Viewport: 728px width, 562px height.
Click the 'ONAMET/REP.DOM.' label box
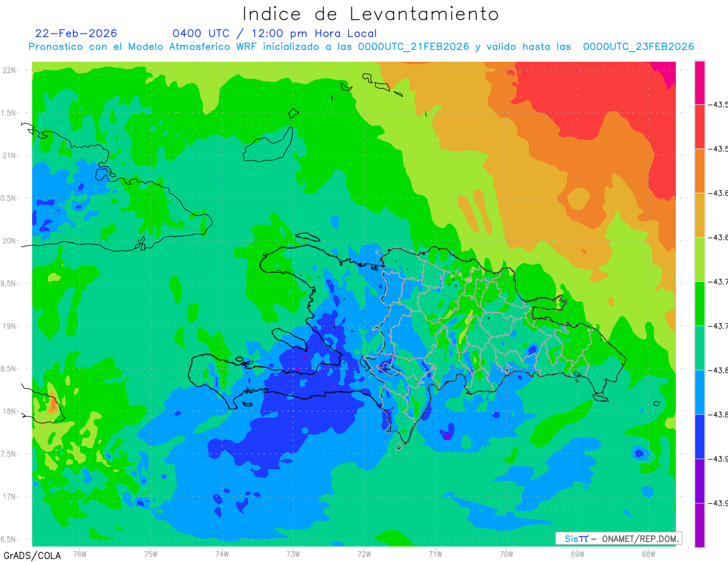tap(618, 538)
